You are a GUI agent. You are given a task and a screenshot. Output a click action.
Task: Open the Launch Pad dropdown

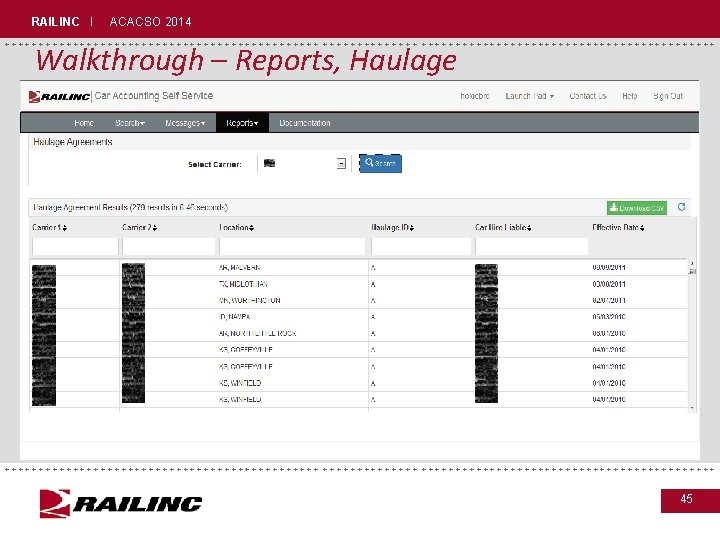coord(529,96)
